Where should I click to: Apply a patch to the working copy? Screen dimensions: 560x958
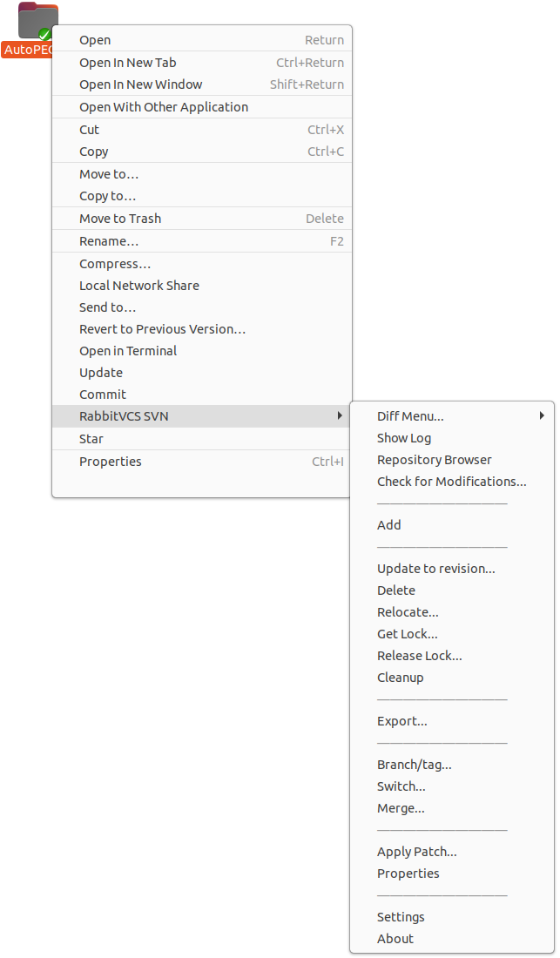point(416,851)
